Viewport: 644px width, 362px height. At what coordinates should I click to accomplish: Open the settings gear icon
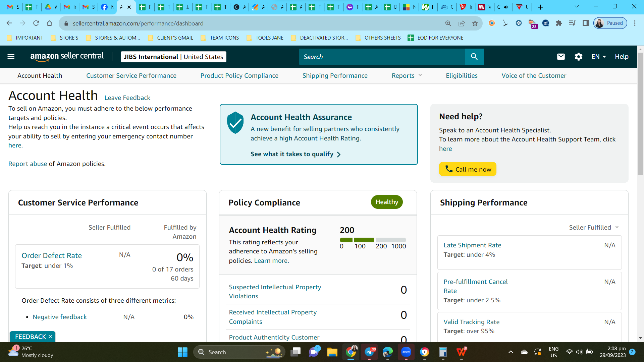[579, 57]
